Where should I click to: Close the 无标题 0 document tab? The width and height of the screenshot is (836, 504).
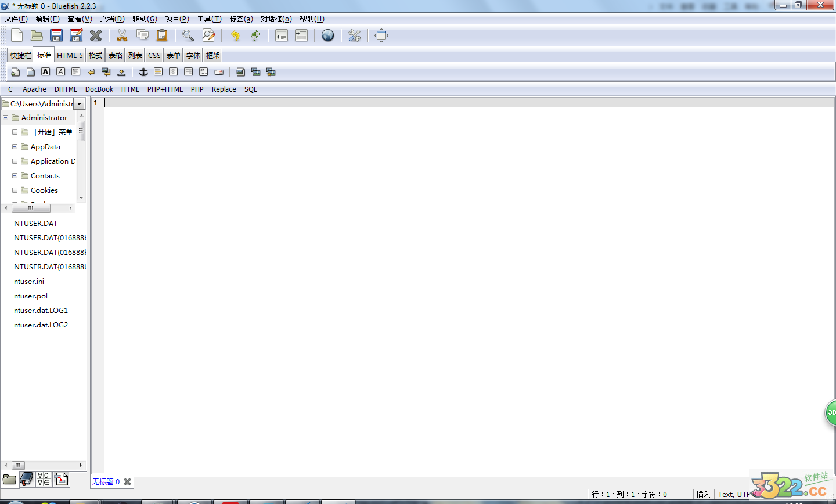[x=127, y=482]
